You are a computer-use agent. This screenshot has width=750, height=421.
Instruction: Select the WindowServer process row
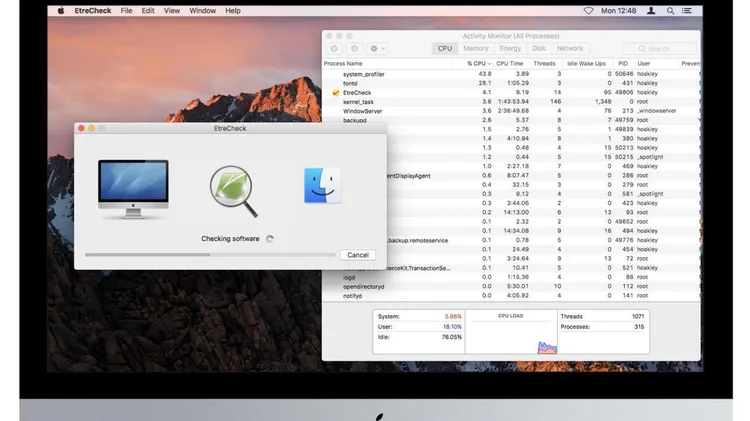511,111
